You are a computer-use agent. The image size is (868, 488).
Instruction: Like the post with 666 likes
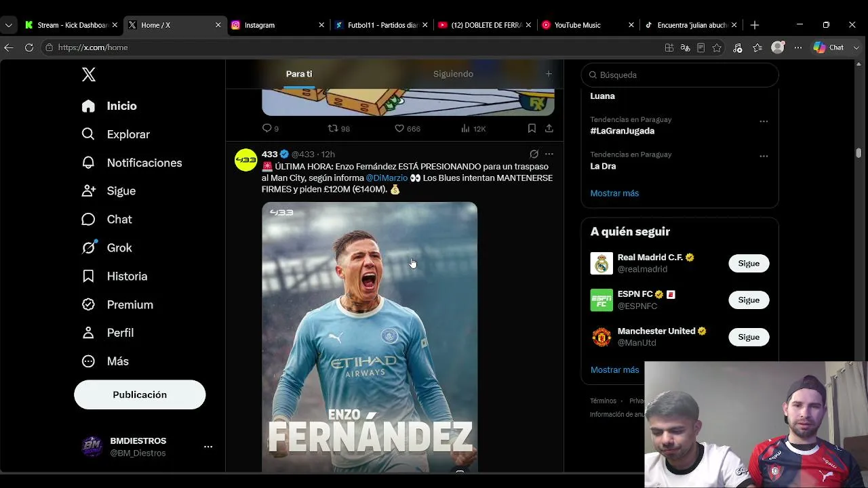(408, 128)
